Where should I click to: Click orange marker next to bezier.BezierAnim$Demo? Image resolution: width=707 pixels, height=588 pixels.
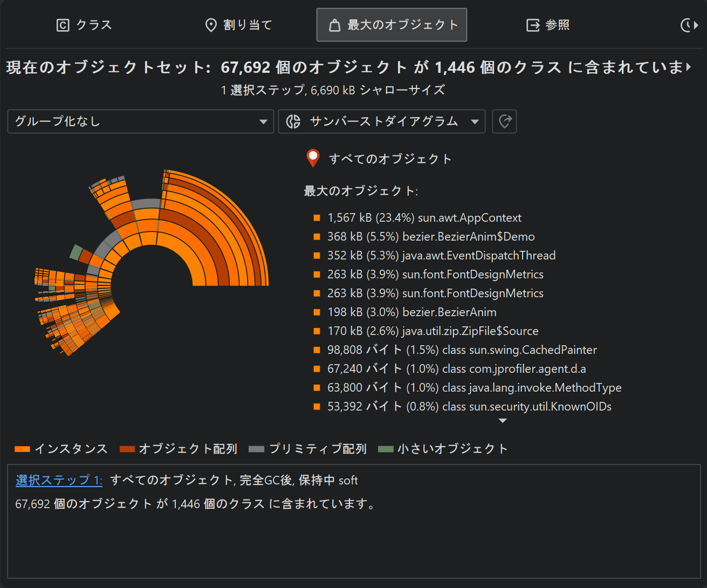(317, 237)
